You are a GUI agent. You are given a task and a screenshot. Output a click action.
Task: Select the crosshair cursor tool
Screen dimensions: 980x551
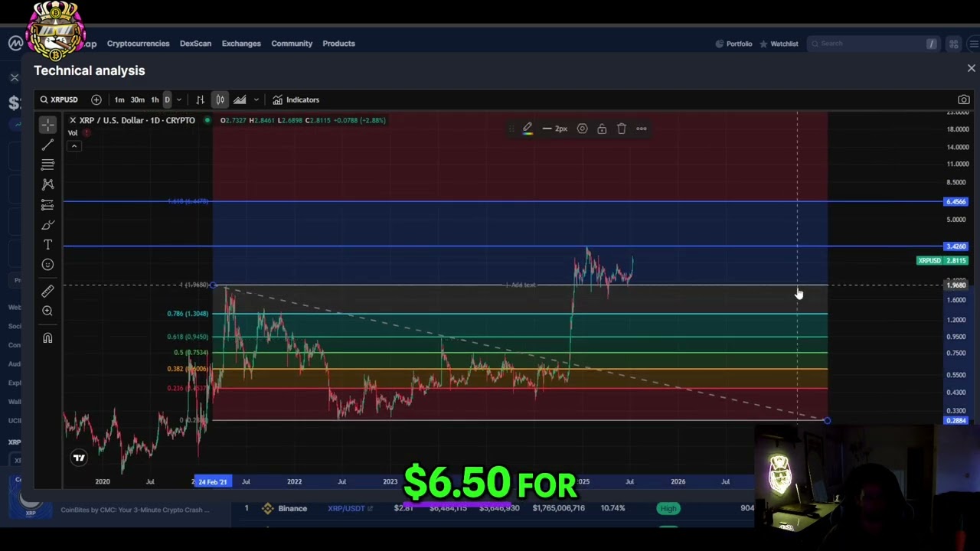tap(47, 124)
